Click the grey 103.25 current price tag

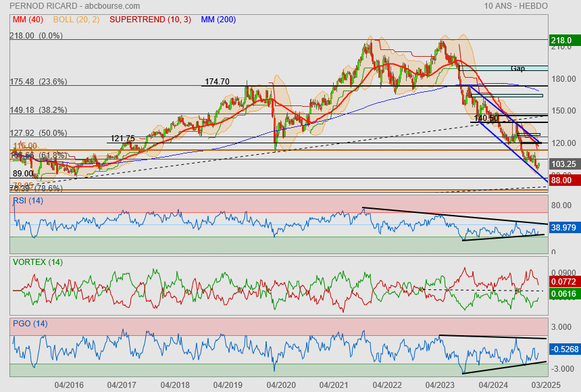click(x=564, y=164)
